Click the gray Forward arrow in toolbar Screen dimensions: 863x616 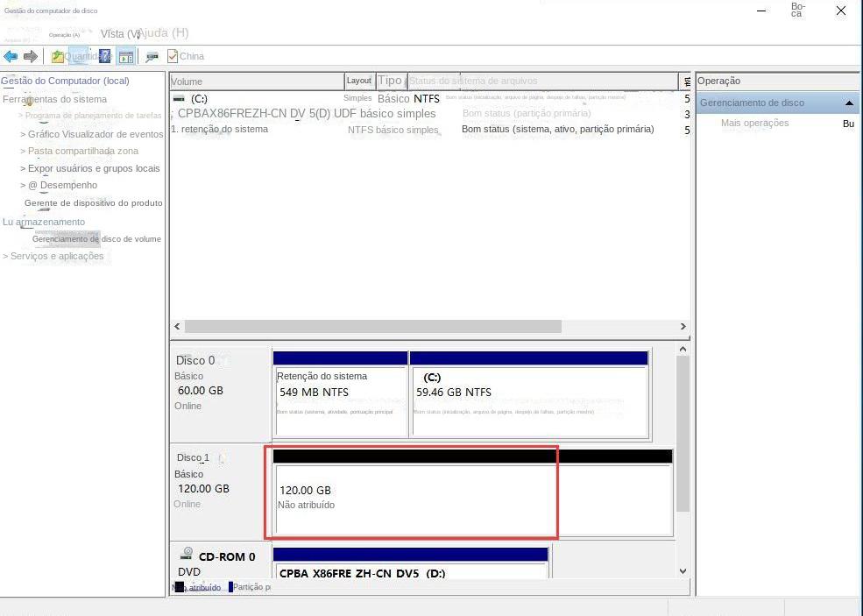31,56
